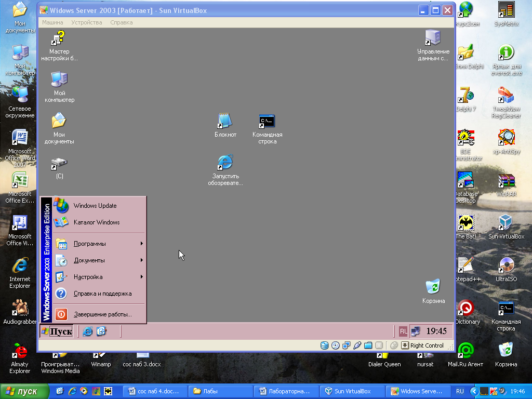This screenshot has width=532, height=399.
Task: Select Microsoft Office Excel host desktop icon
Action: tap(20, 188)
